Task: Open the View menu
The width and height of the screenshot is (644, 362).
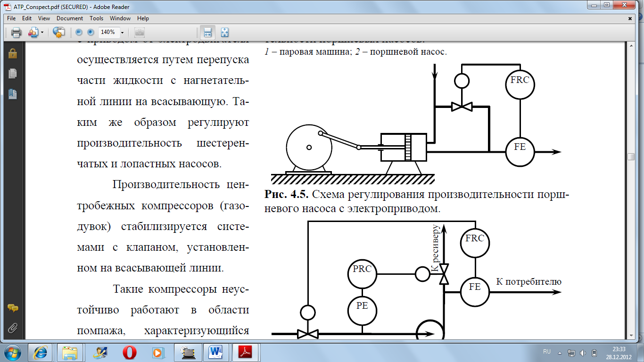Action: [x=44, y=18]
